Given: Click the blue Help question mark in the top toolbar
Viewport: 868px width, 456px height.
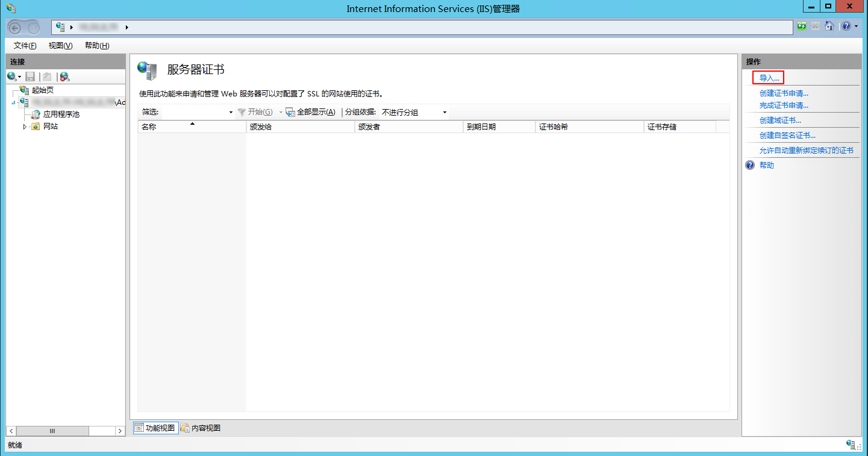Looking at the screenshot, I should coord(846,26).
